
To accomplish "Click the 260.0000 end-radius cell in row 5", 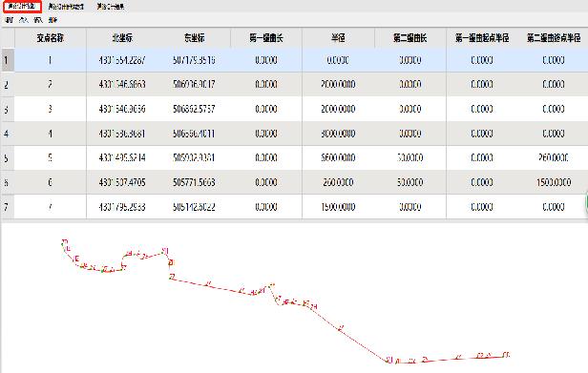I will (554, 157).
